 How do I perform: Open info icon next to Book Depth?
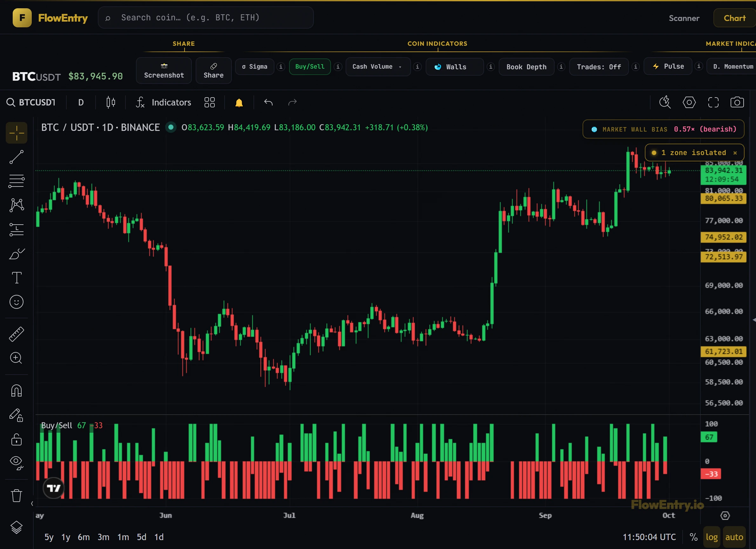(561, 67)
